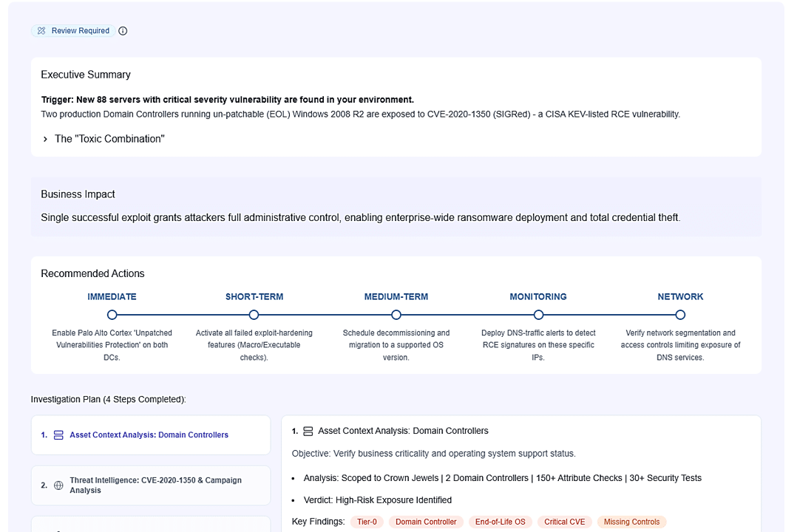797x532 pixels.
Task: Expand The "Toxic Combination" section
Action: (x=46, y=139)
